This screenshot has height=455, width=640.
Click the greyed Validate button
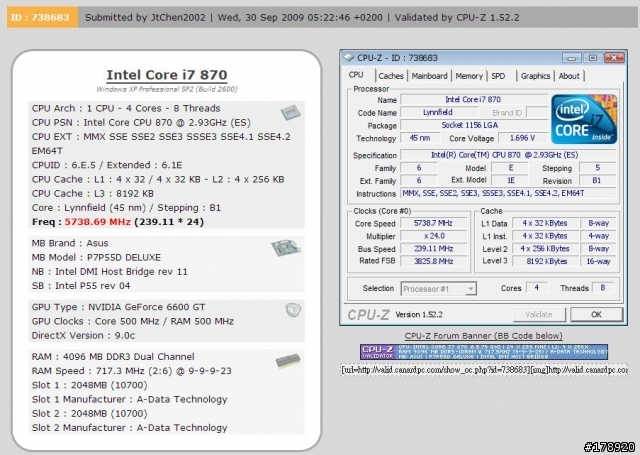(x=539, y=314)
